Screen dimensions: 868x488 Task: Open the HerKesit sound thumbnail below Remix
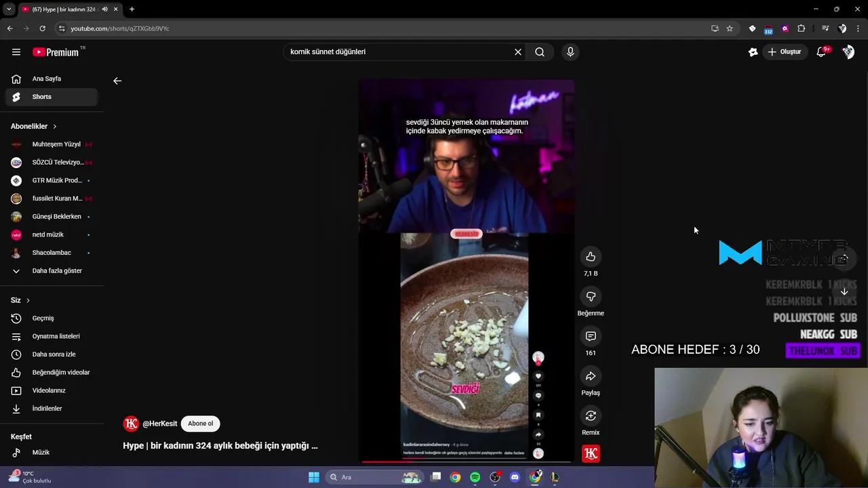point(591,453)
